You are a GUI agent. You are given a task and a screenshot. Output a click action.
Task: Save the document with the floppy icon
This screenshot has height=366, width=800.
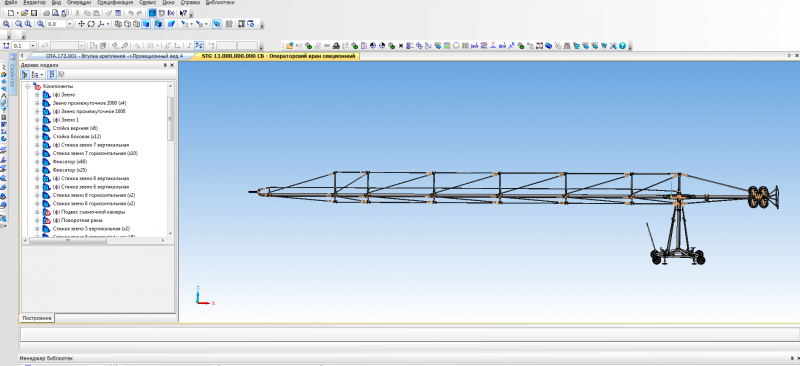[34, 13]
